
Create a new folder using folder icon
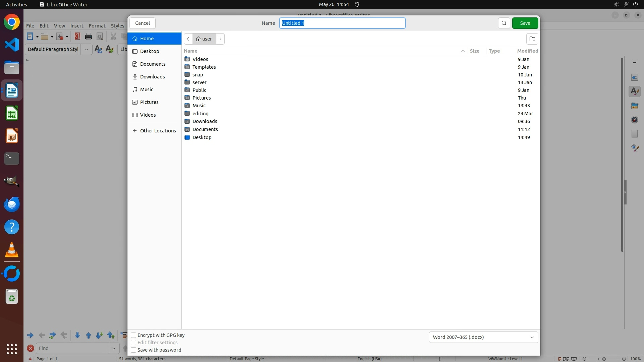(x=532, y=39)
